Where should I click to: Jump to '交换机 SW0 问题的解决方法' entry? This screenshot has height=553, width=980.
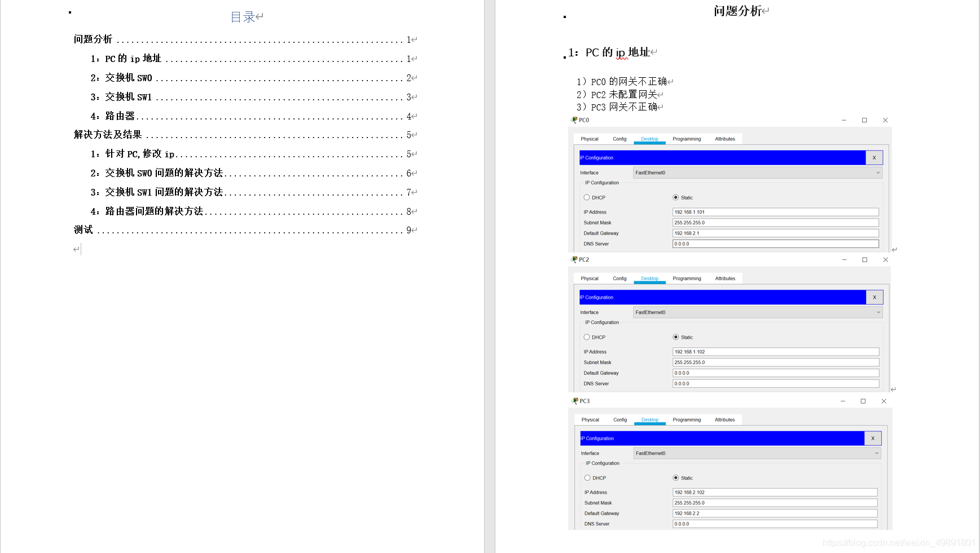251,173
